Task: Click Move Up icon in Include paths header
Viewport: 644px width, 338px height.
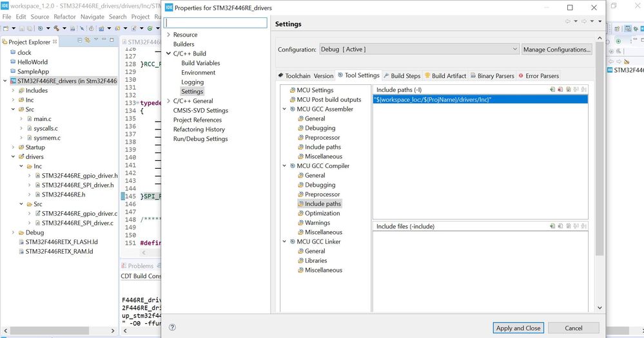Action: tap(576, 89)
